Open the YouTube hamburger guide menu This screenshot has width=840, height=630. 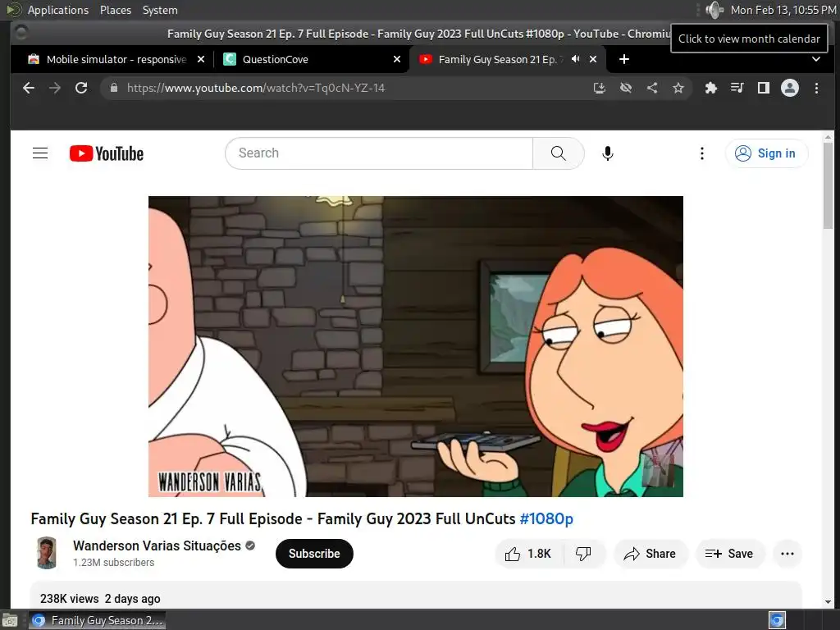[40, 153]
